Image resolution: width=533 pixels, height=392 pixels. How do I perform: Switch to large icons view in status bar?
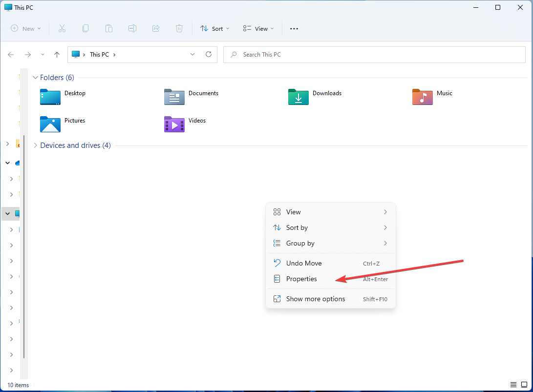tap(524, 385)
